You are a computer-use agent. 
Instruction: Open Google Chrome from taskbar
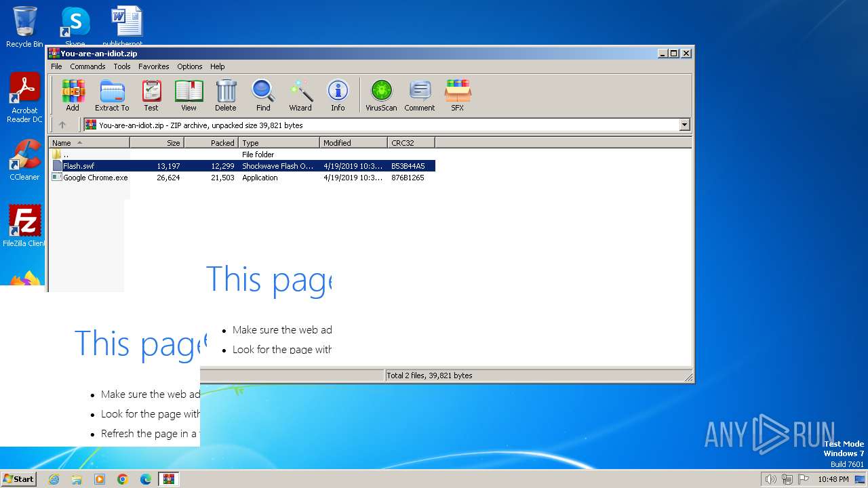(x=123, y=479)
